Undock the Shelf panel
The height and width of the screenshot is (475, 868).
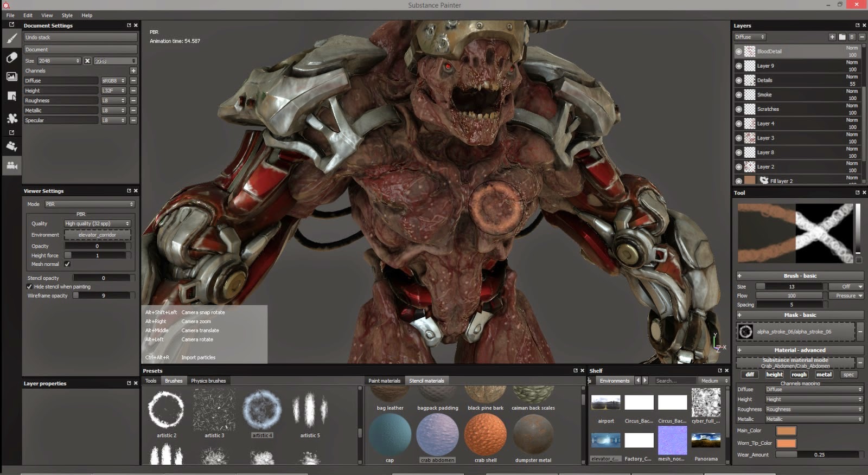(x=720, y=370)
